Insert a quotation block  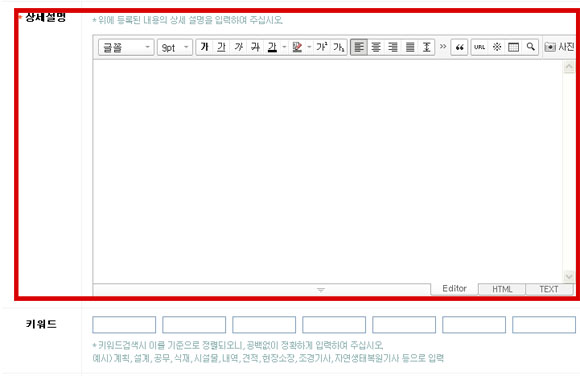click(459, 47)
